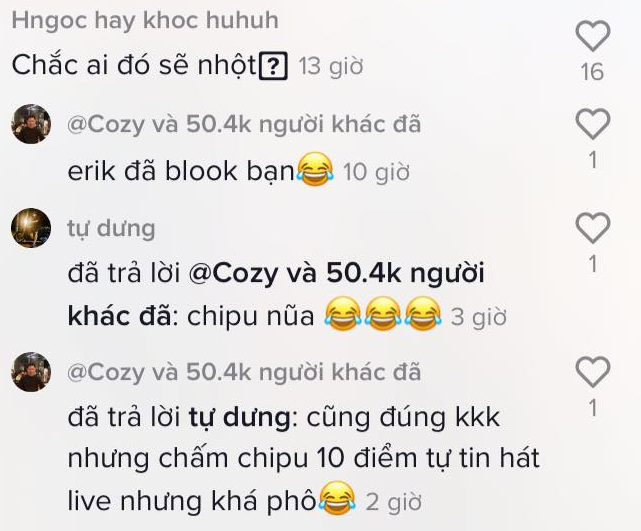Viewport: 641px width, 531px height.
Task: Open 'Hngoc hay khoc huhuh' username
Action: coord(145,20)
